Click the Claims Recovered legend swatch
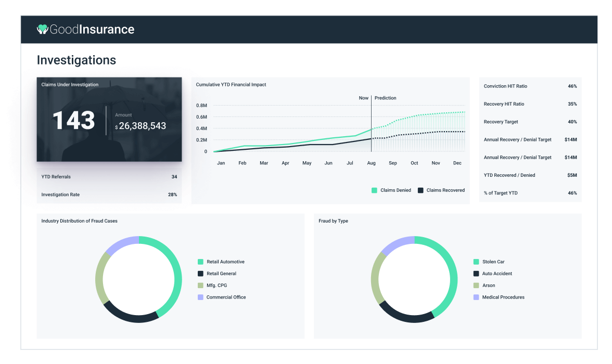 [x=420, y=190]
